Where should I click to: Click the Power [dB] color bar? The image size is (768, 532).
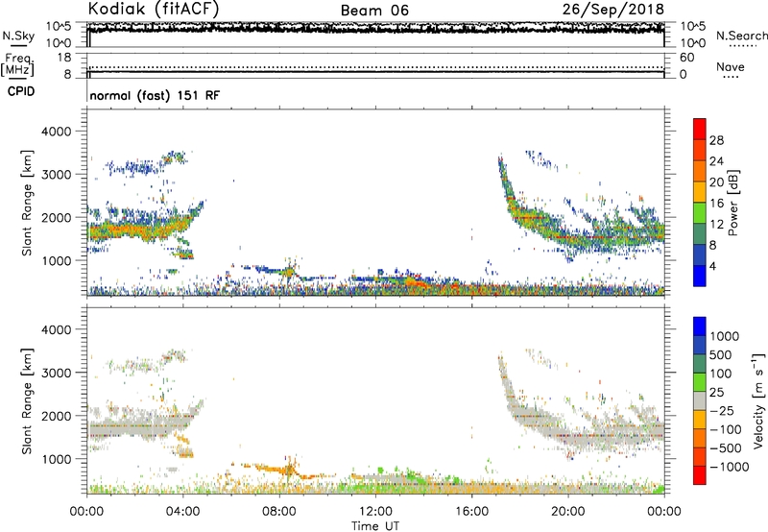700,202
